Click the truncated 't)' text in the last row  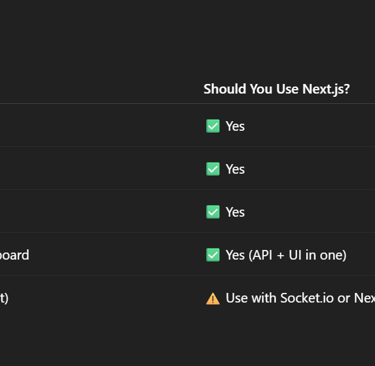point(4,298)
